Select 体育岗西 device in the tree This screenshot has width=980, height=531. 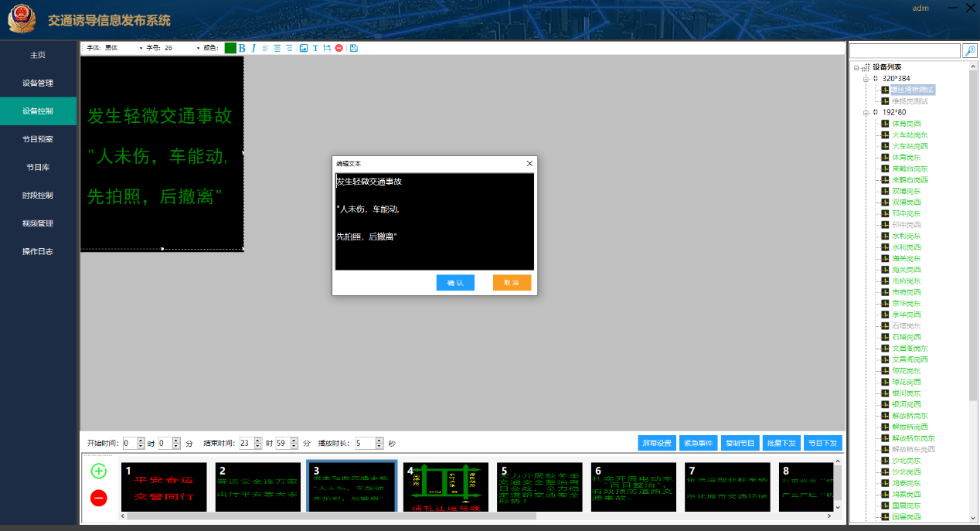pos(906,124)
